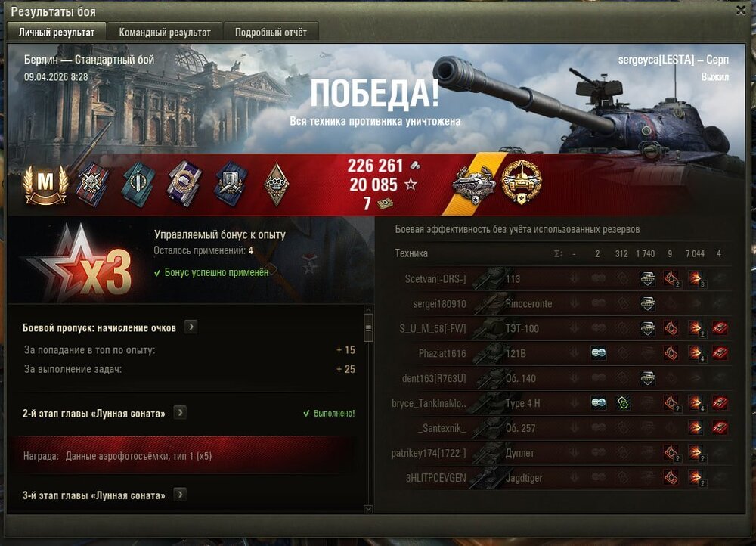This screenshot has width=756, height=546.
Task: Click the green track-assist icon in Type 4 H row
Action: [x=622, y=403]
